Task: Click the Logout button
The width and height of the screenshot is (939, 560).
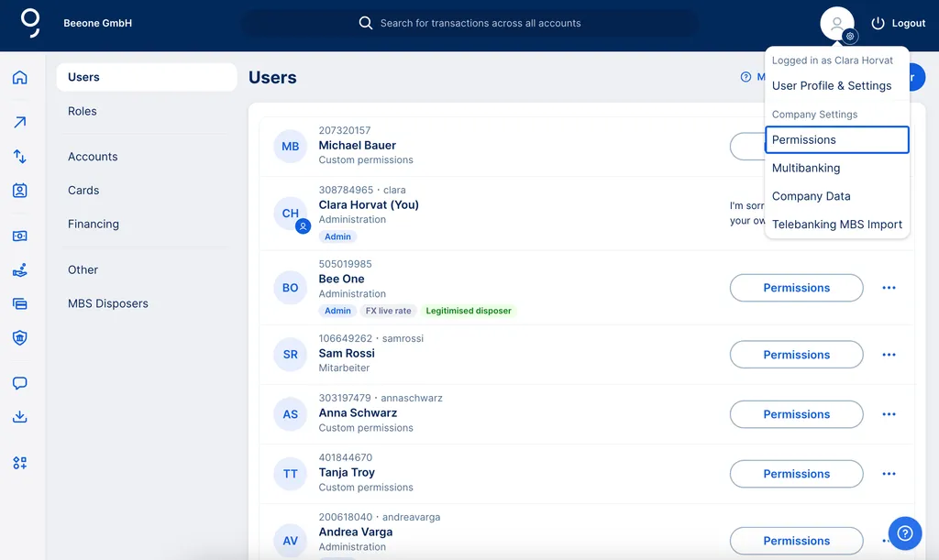Action: coord(898,24)
